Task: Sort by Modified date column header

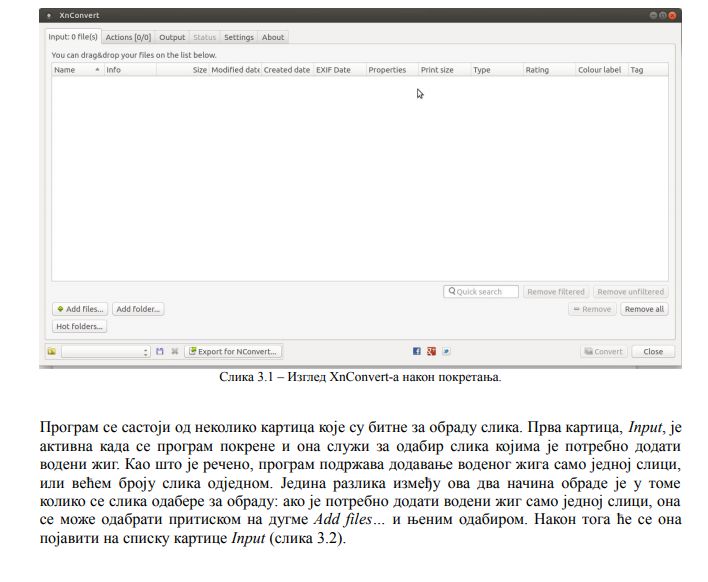Action: (x=235, y=70)
